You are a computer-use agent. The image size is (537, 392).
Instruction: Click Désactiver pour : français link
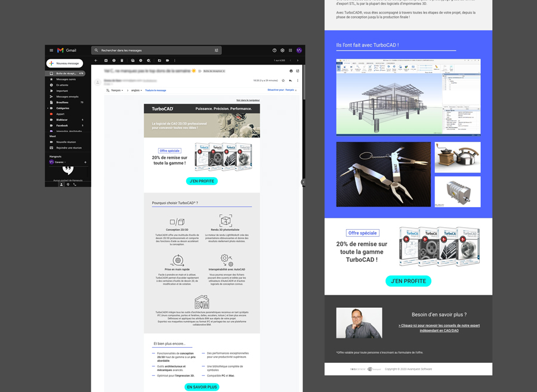(280, 90)
